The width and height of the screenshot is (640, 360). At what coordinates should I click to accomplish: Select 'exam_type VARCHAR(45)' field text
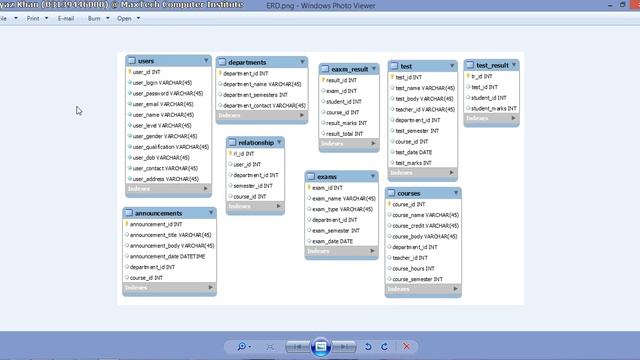click(342, 209)
